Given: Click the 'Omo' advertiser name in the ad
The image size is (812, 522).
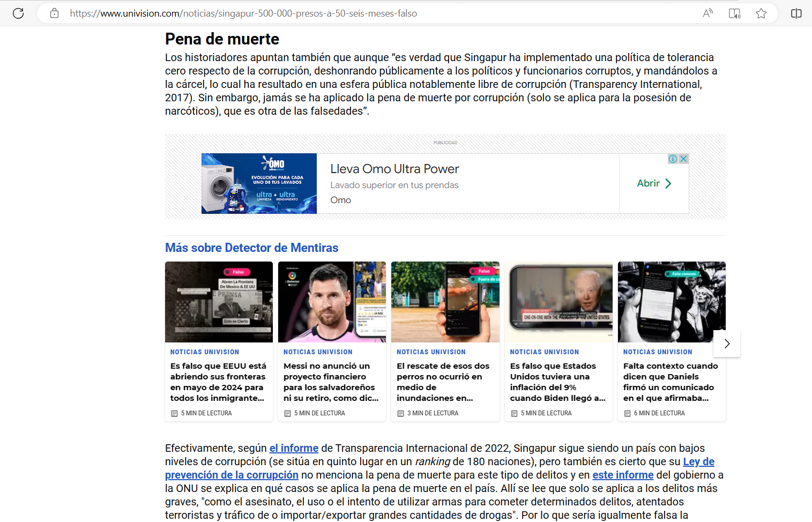Looking at the screenshot, I should 340,200.
